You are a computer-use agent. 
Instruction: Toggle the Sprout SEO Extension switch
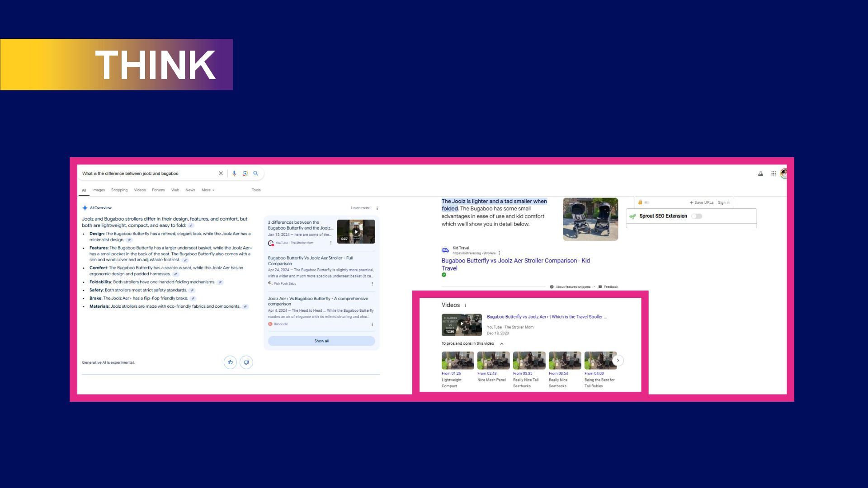697,216
